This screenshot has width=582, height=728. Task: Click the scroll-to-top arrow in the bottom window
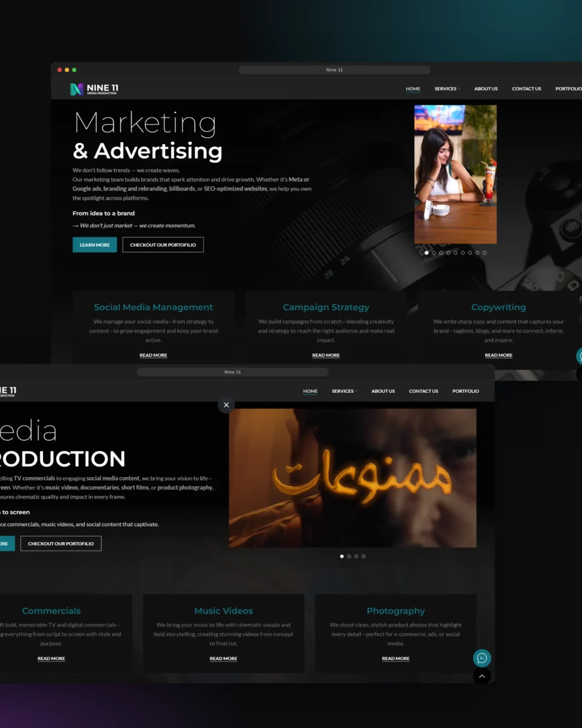click(482, 676)
